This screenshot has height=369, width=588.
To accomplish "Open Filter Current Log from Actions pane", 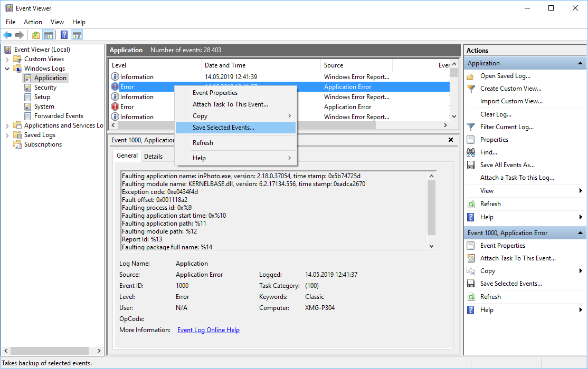I will pos(506,127).
